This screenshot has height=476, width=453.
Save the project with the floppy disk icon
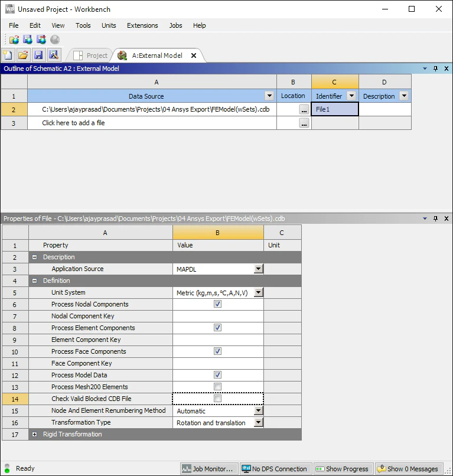pos(38,55)
